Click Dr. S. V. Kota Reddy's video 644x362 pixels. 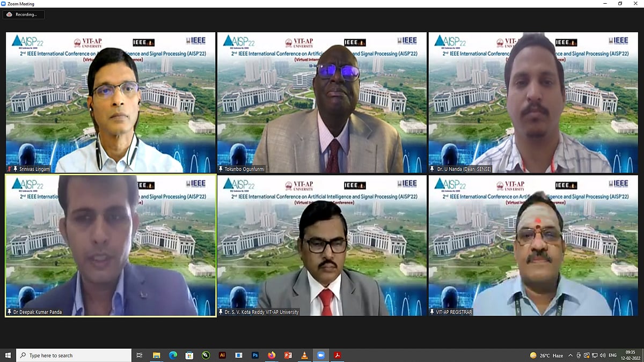(x=321, y=245)
